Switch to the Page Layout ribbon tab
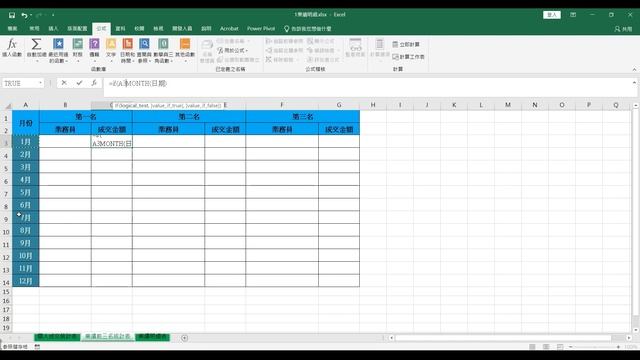The width and height of the screenshot is (640, 360). tap(77, 29)
